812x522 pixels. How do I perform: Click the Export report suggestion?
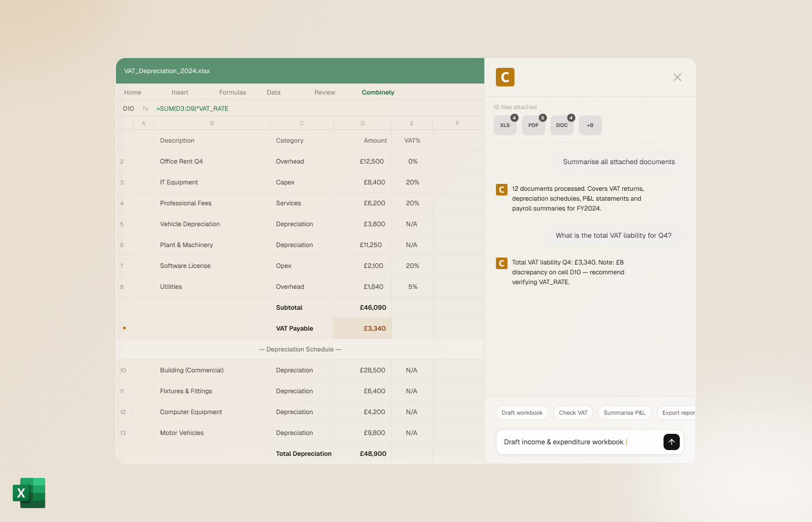coord(677,413)
